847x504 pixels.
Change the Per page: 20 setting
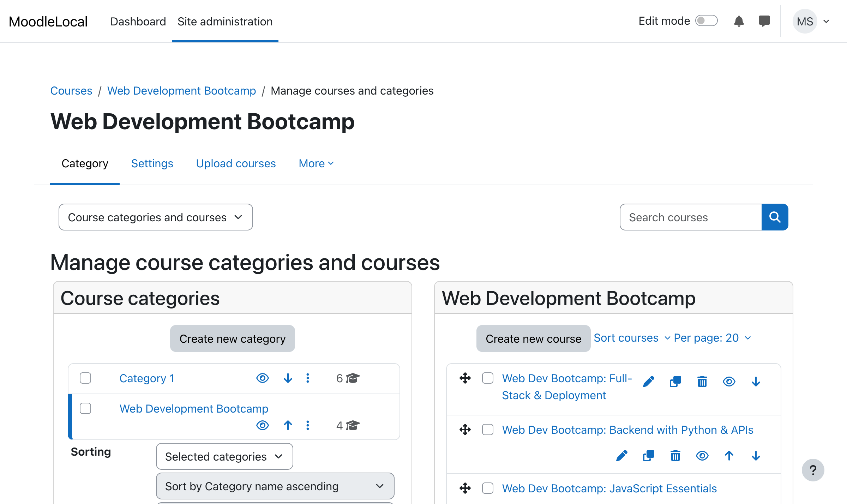(x=712, y=338)
